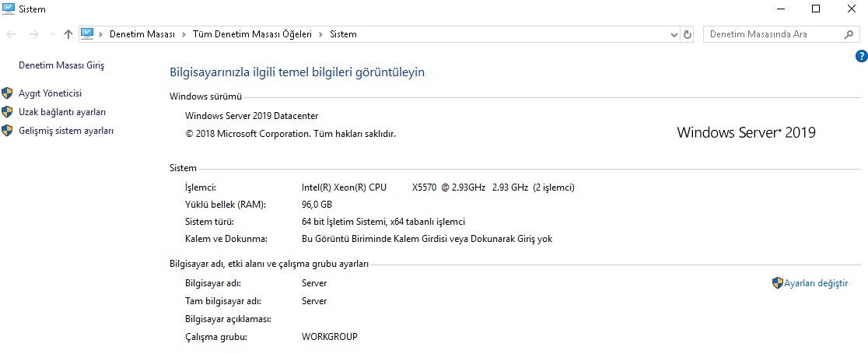Open help with the blue question mark
Image resolution: width=868 pixels, height=354 pixels.
coord(861,56)
